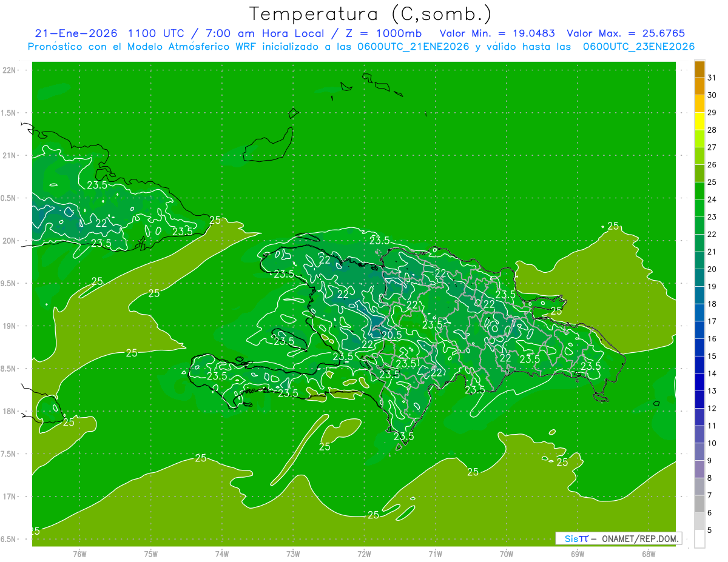Click the color scale label 10

[x=712, y=443]
